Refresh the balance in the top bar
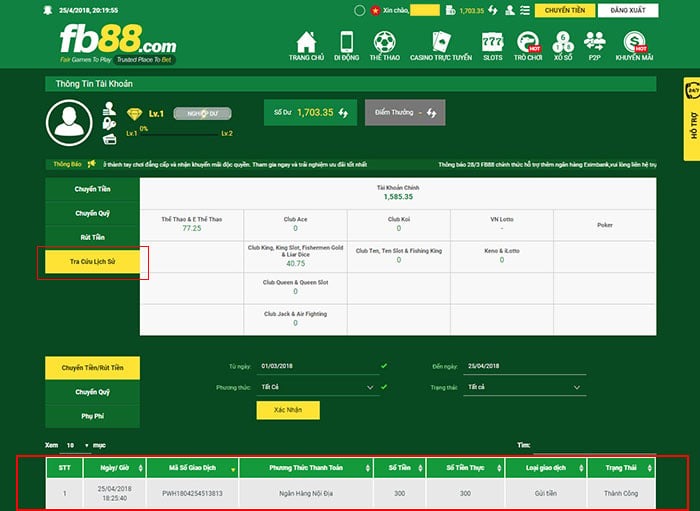The image size is (700, 511). (x=492, y=10)
